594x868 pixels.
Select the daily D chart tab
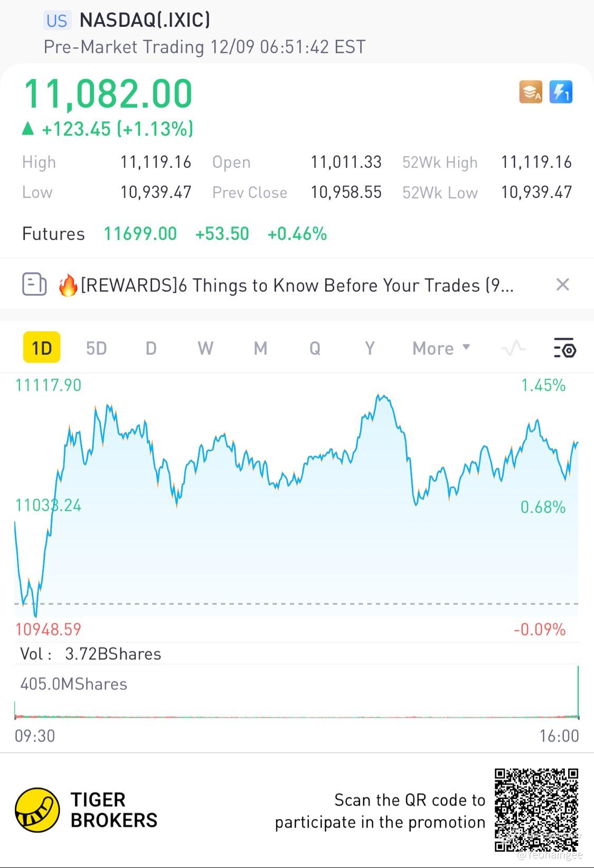tap(151, 348)
